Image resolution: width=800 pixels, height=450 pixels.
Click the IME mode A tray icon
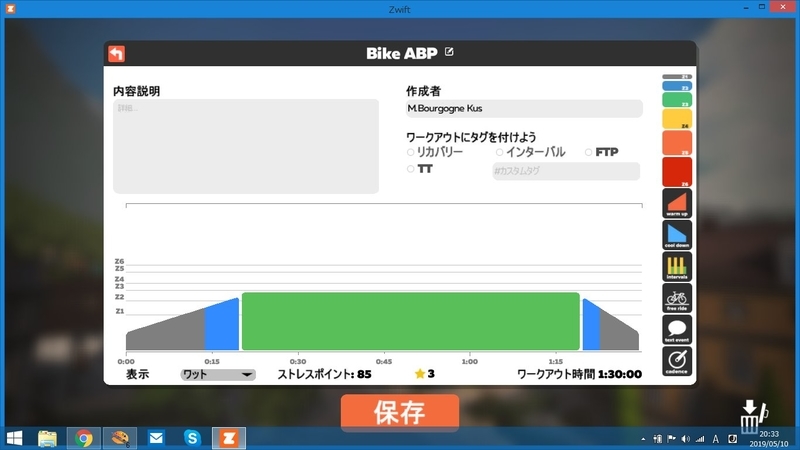[715, 439]
